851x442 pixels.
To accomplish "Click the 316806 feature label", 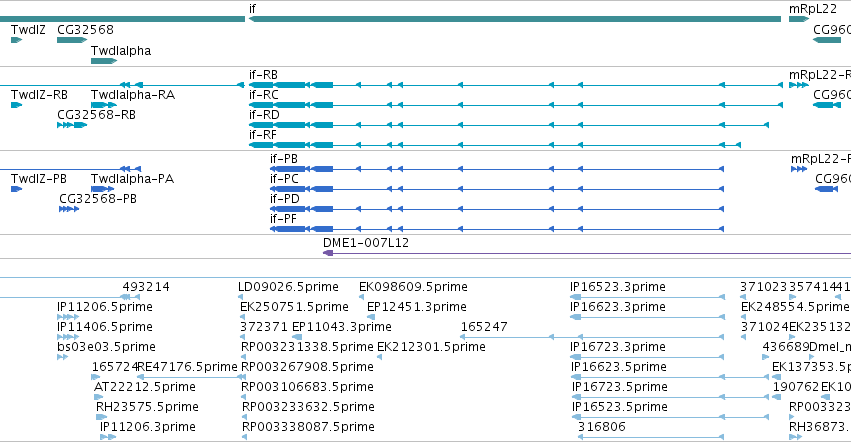I will pyautogui.click(x=602, y=427).
